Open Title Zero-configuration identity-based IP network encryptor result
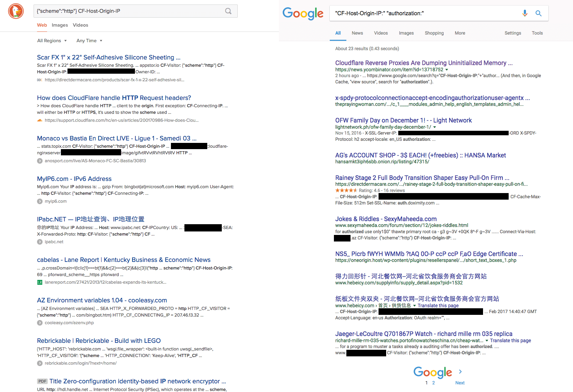 click(x=138, y=381)
